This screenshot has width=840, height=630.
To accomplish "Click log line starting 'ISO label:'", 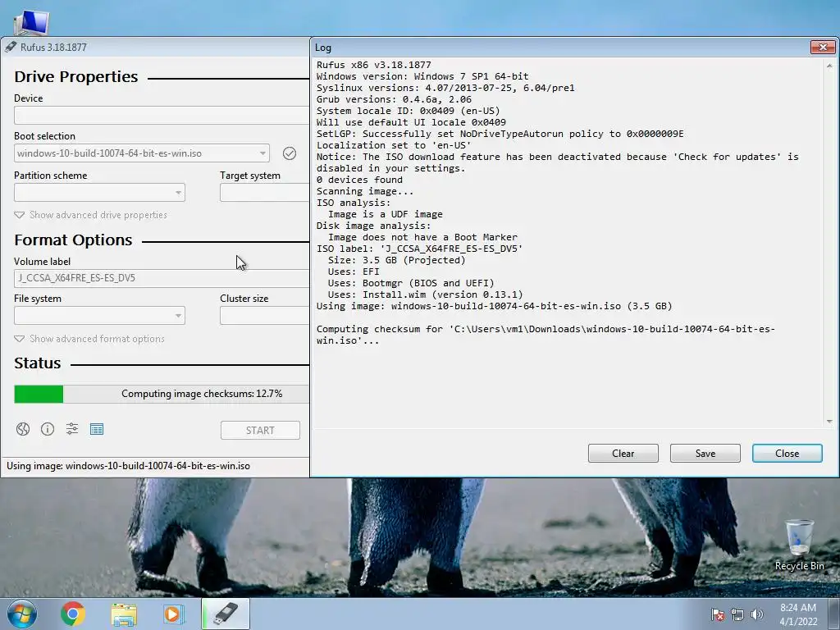I will click(419, 249).
